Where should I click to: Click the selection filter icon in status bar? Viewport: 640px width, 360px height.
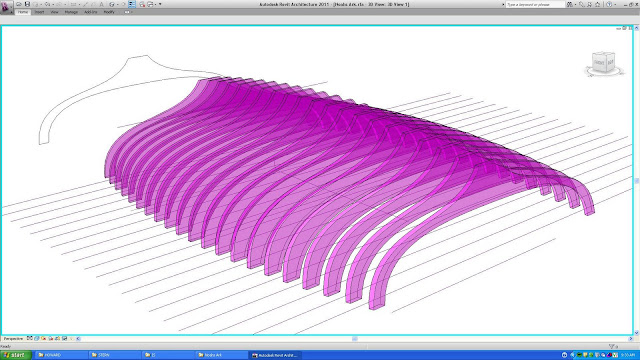click(x=611, y=346)
